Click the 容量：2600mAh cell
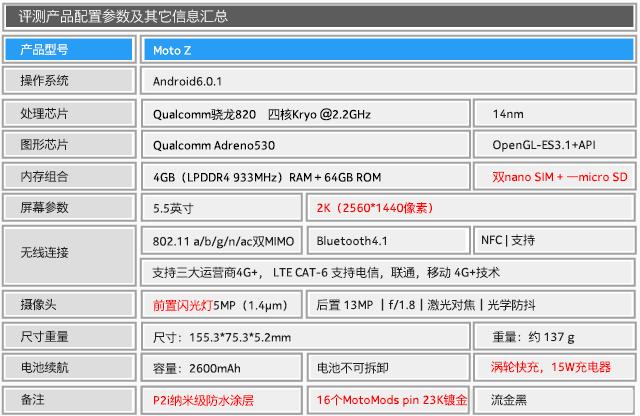 (222, 367)
